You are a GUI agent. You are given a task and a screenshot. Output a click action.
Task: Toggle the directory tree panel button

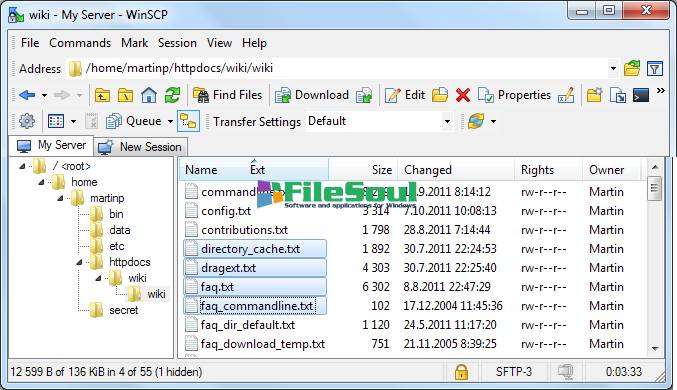[x=188, y=121]
